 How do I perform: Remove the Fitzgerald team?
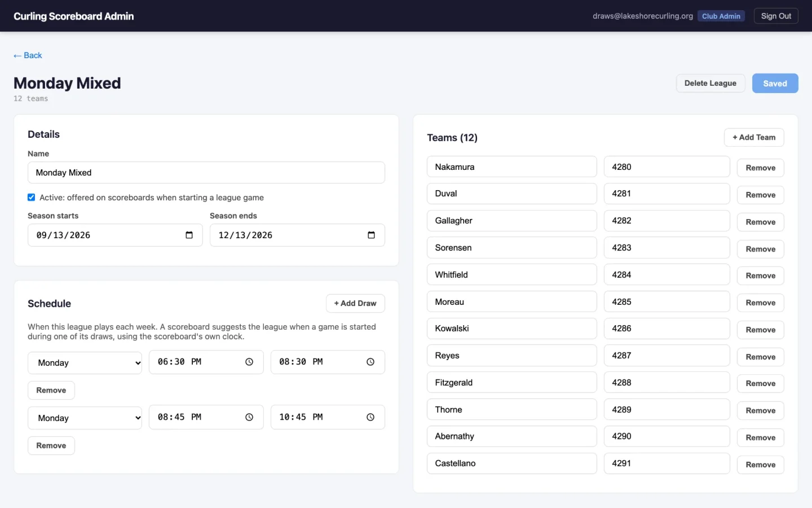pos(760,383)
